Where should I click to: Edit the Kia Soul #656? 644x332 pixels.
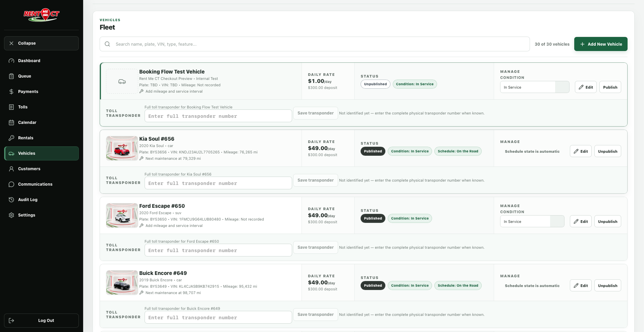pos(581,151)
